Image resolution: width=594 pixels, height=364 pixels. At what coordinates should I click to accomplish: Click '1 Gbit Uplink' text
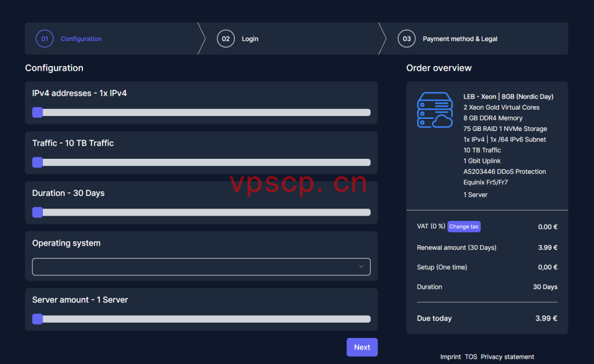[x=482, y=161]
